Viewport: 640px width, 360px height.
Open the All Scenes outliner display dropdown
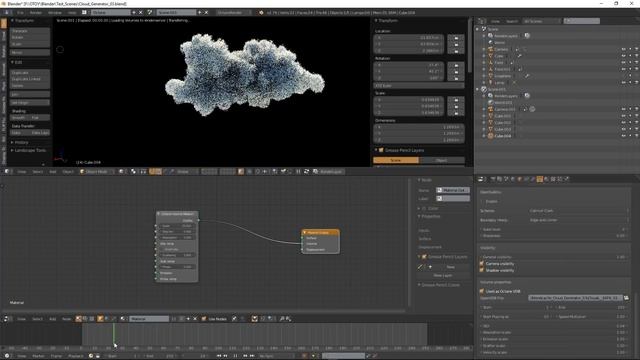[x=542, y=21]
